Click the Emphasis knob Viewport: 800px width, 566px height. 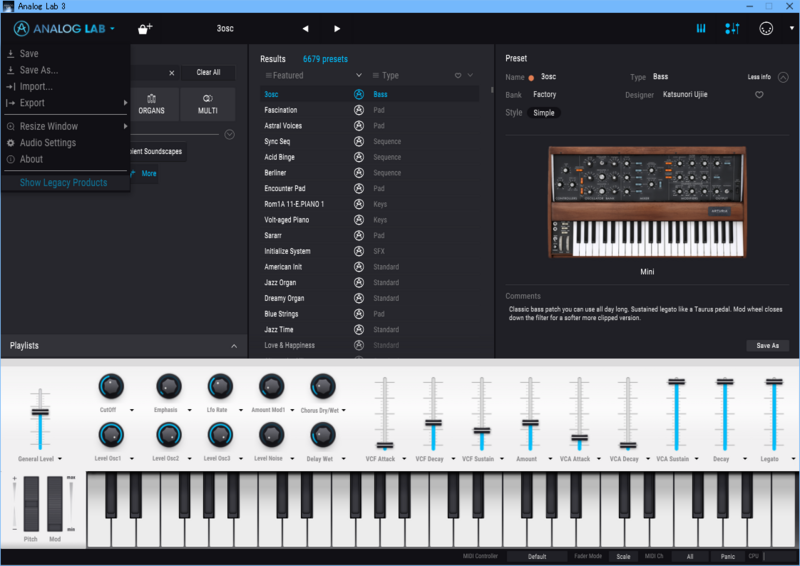coord(168,386)
